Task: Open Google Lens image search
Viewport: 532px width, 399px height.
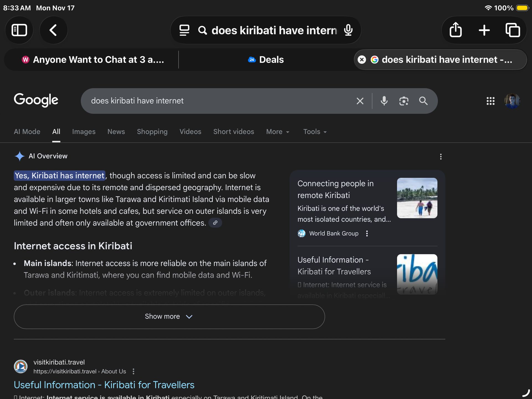Action: pos(404,101)
